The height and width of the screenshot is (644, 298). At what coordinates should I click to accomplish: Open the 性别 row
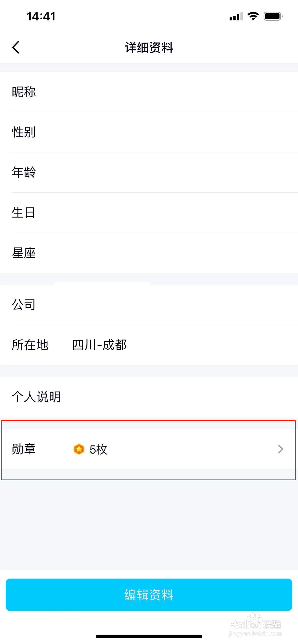click(x=149, y=132)
